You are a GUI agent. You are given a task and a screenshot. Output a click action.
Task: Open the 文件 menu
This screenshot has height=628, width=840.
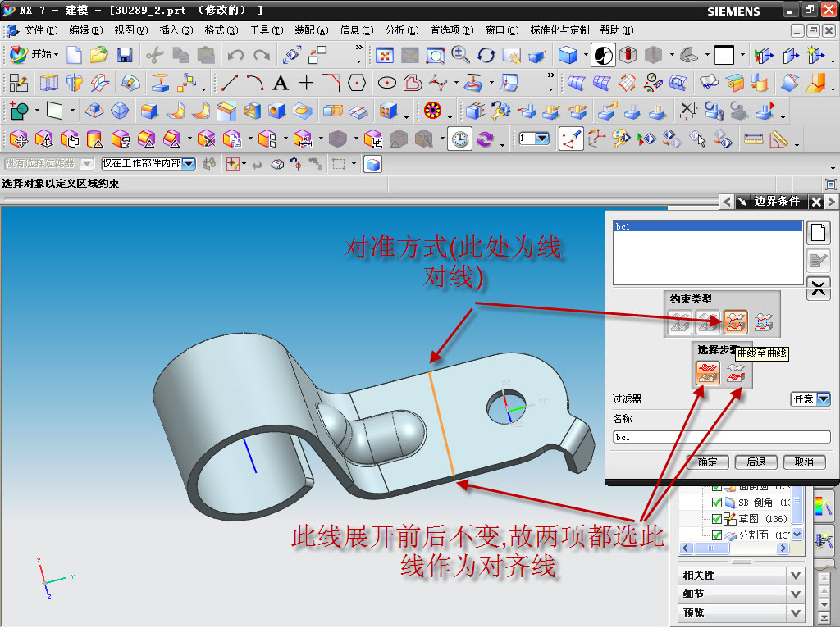pyautogui.click(x=41, y=30)
